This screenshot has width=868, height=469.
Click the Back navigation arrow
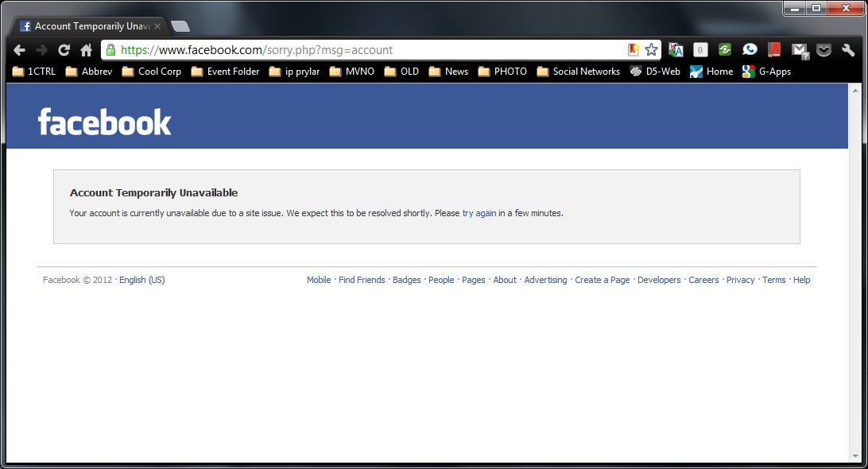[19, 49]
